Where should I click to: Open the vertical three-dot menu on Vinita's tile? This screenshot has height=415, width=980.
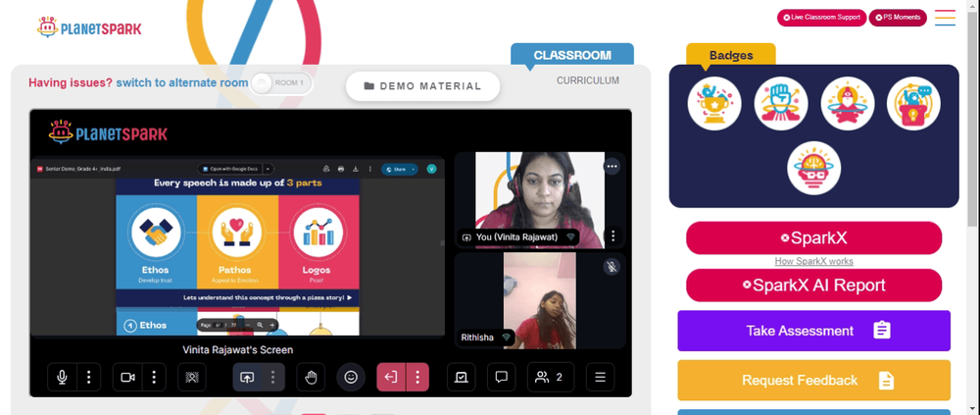613,236
